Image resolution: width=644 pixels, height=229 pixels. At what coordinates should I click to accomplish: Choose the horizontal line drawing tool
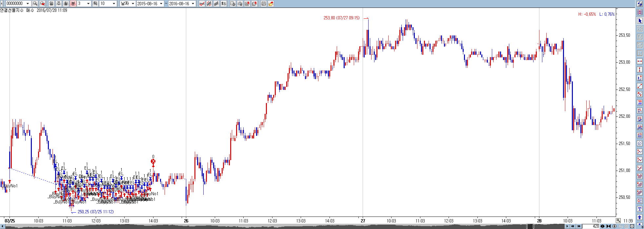[640, 61]
